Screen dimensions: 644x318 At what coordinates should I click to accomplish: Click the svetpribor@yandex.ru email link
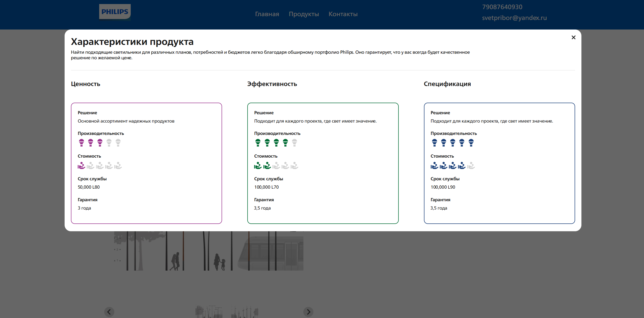click(514, 18)
